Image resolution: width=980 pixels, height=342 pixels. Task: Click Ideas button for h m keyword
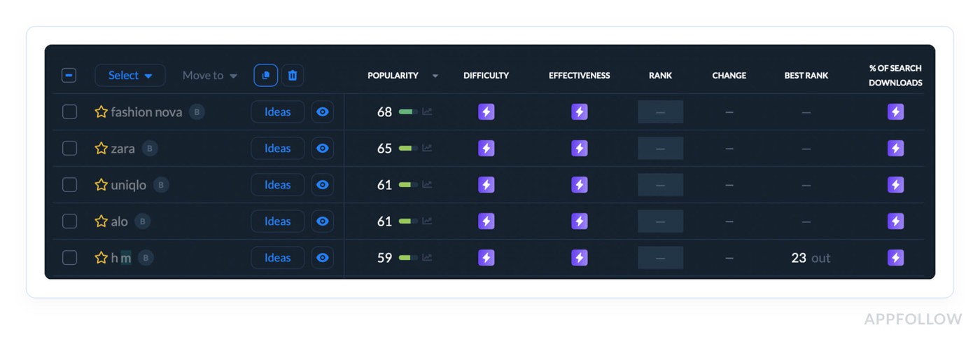277,258
